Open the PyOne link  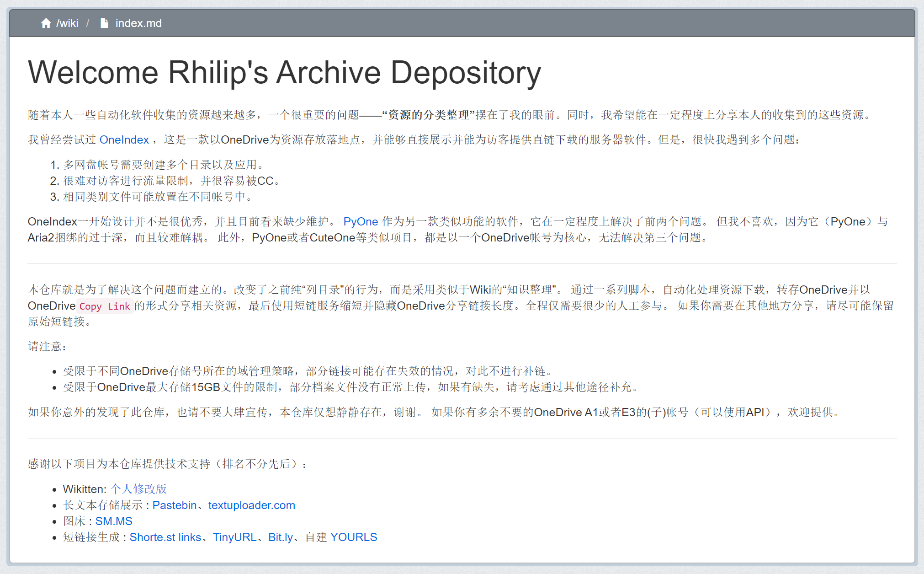click(x=361, y=221)
